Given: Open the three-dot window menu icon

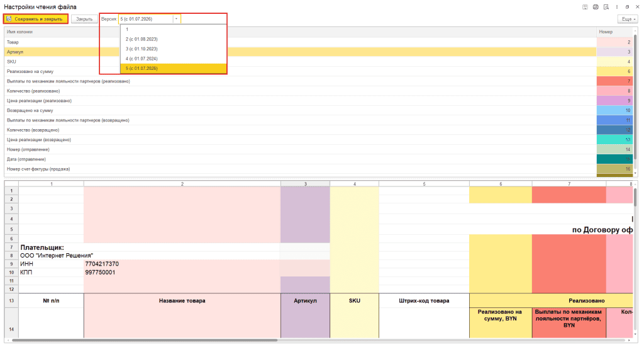Looking at the screenshot, I should click(x=617, y=7).
